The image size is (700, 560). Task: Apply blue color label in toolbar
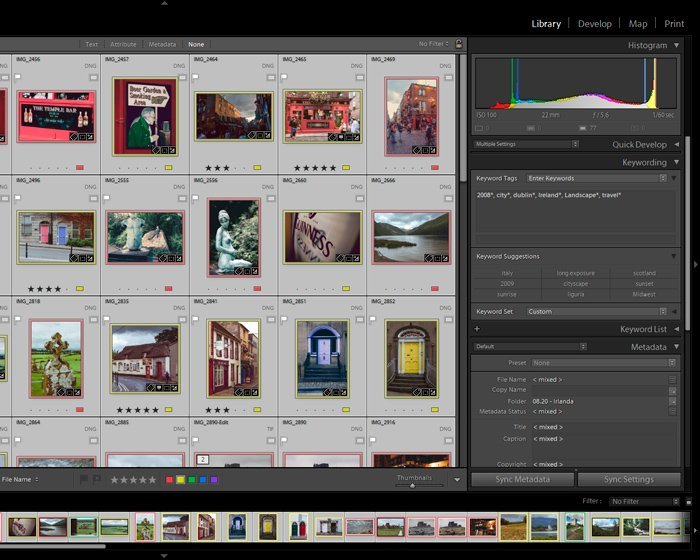[203, 480]
